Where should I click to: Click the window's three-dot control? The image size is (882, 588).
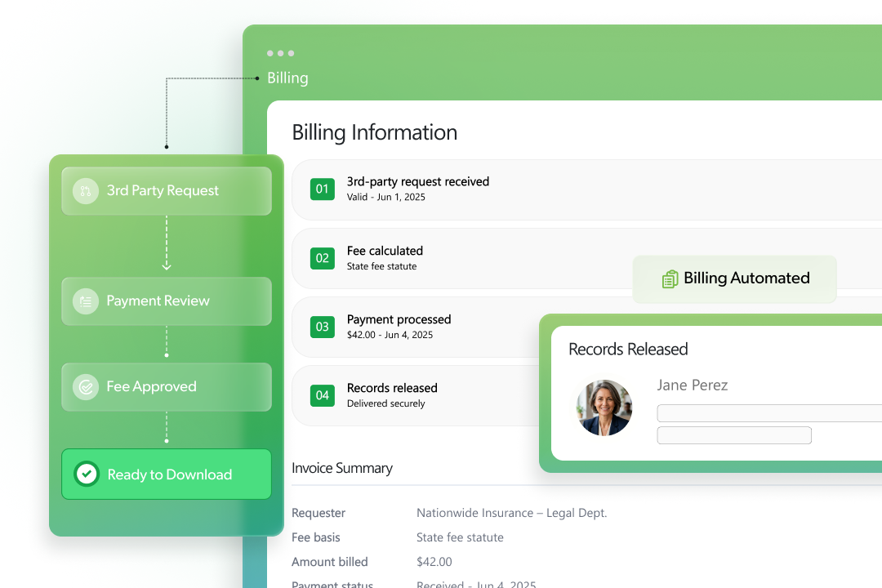[280, 53]
